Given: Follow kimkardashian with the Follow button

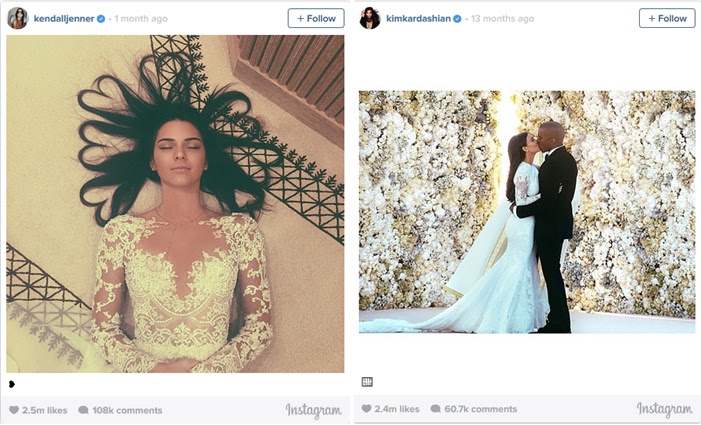Looking at the screenshot, I should coord(667,18).
